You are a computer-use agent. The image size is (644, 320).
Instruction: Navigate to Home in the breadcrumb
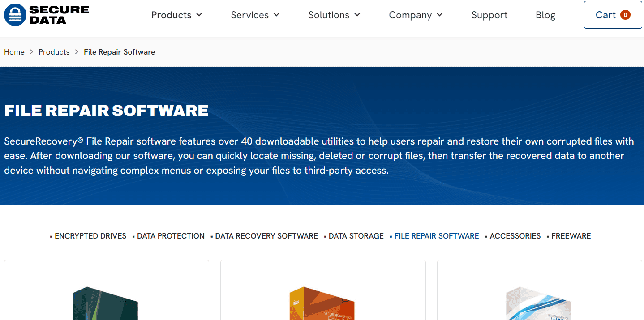[x=14, y=52]
